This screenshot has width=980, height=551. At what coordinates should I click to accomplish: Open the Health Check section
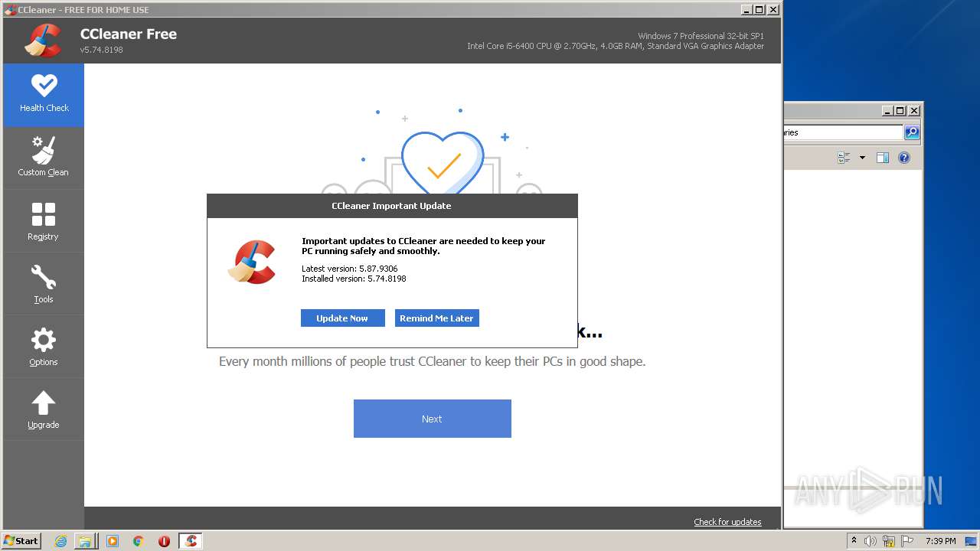[44, 95]
